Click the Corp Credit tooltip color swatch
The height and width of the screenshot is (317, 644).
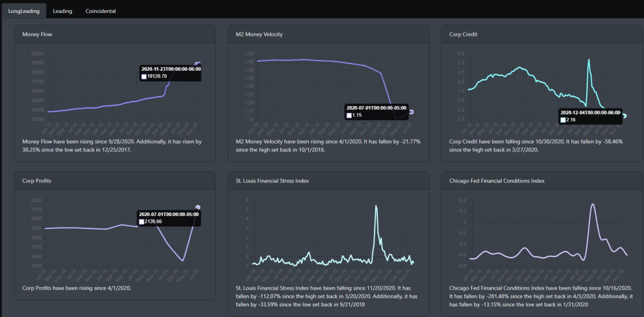point(564,120)
